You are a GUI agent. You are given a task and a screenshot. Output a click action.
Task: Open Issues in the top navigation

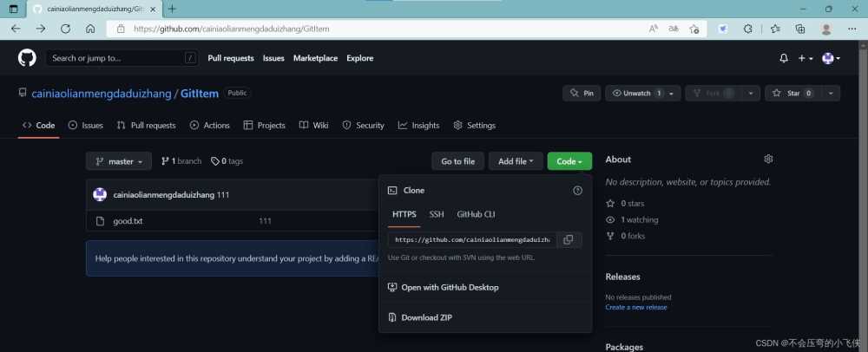[x=273, y=58]
